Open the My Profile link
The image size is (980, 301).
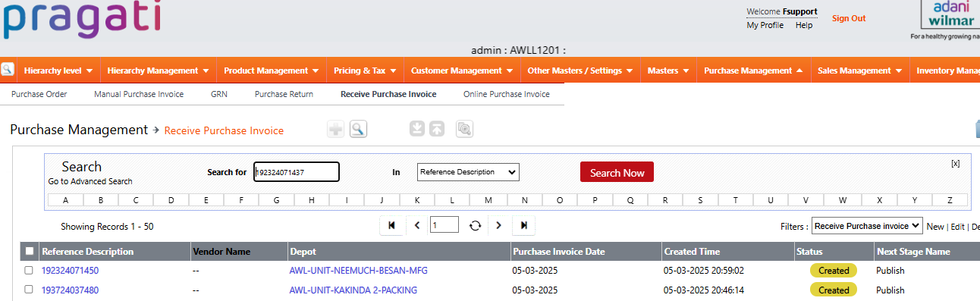coord(765,25)
